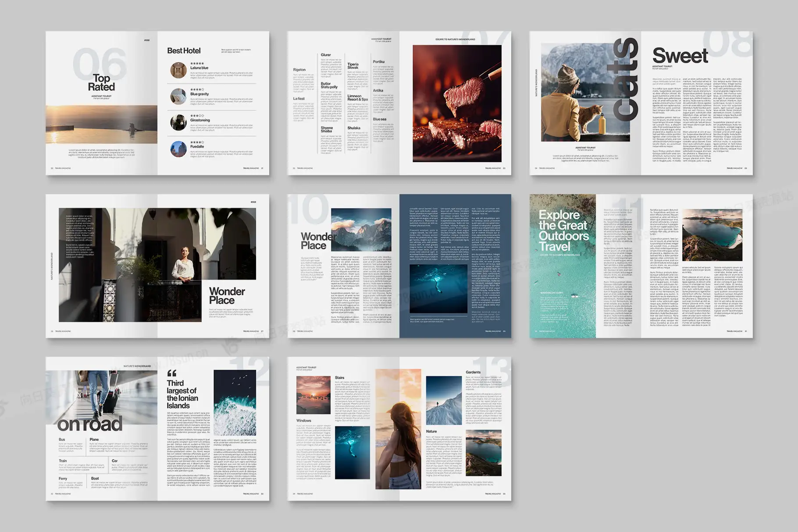Screen dimensions: 798x532
Task: Click the five-star rating above Laluna blue
Action: (x=197, y=64)
